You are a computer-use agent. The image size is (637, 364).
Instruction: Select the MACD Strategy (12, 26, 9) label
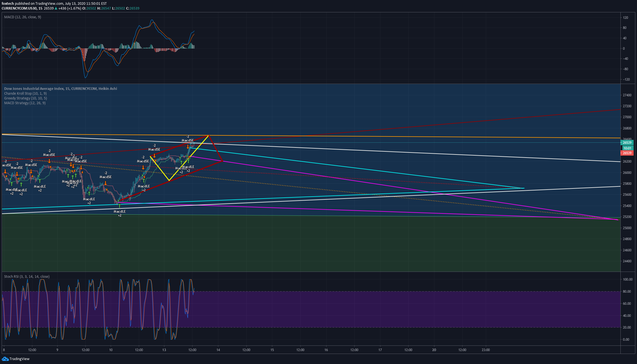click(25, 103)
